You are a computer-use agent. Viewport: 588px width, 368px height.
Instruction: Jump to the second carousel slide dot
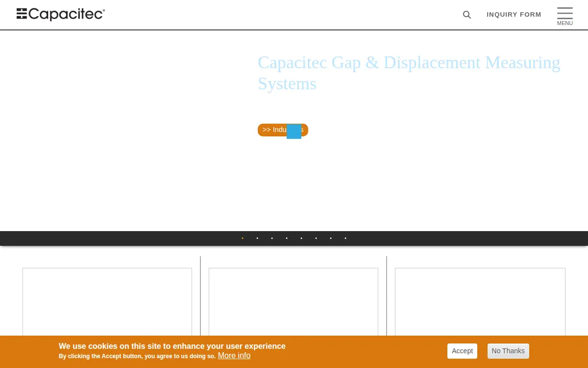(x=257, y=238)
